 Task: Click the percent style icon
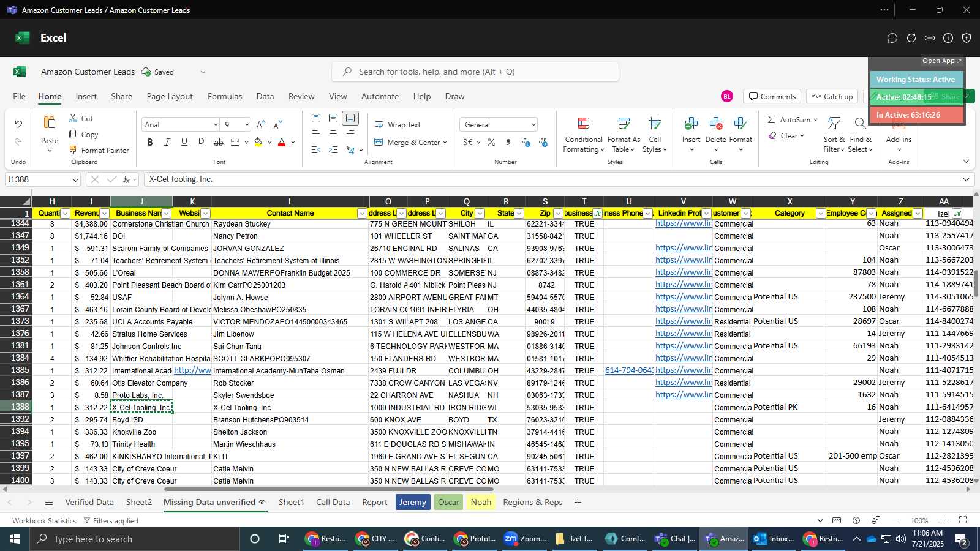click(x=491, y=142)
